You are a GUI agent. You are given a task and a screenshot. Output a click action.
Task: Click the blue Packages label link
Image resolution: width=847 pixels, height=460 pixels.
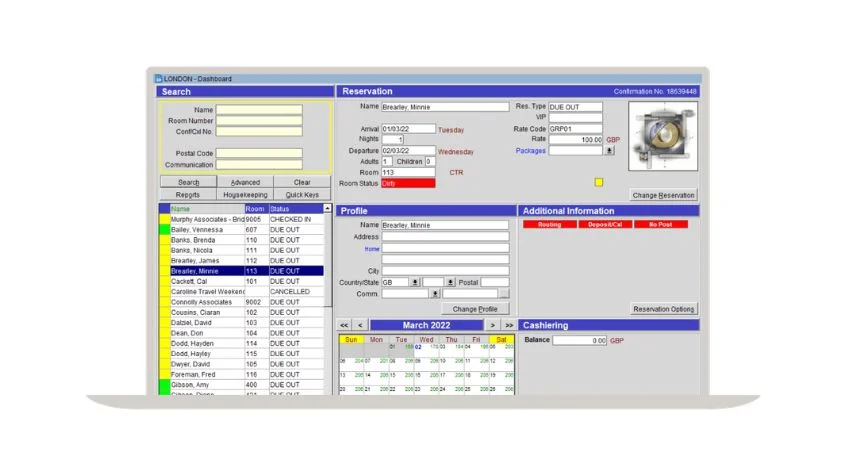coord(530,151)
